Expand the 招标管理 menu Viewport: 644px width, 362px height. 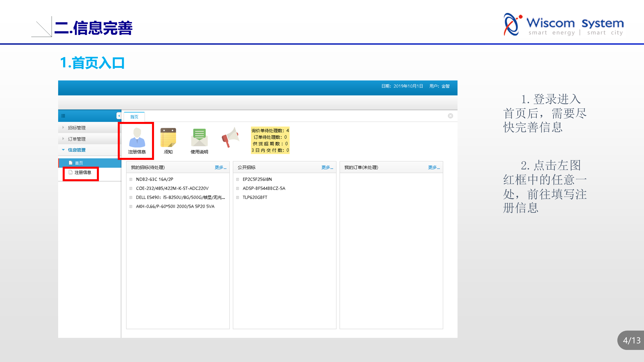pyautogui.click(x=77, y=128)
